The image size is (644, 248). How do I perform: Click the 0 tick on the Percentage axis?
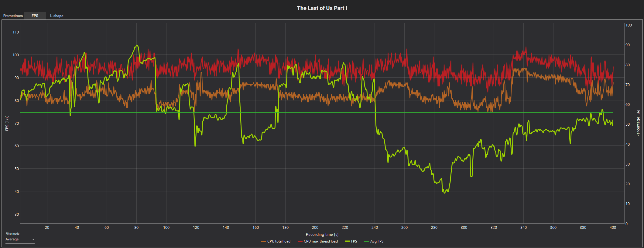coord(626,224)
